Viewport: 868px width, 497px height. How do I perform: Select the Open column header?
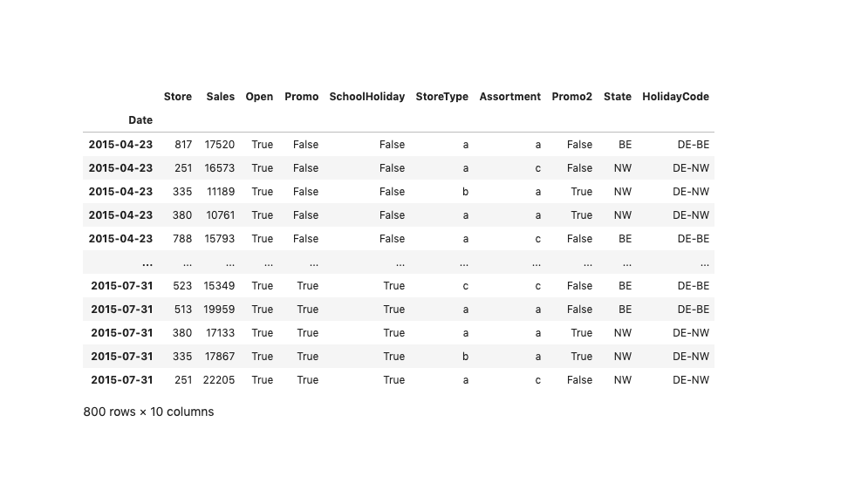(x=259, y=97)
